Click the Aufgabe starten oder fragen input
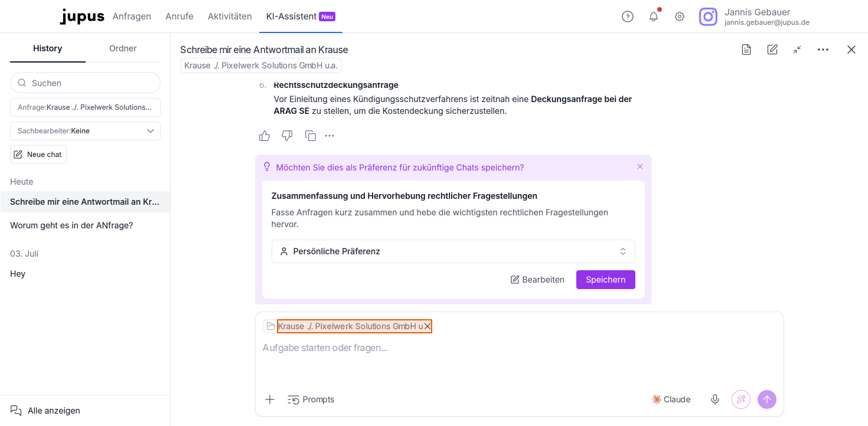This screenshot has height=426, width=868. point(520,348)
